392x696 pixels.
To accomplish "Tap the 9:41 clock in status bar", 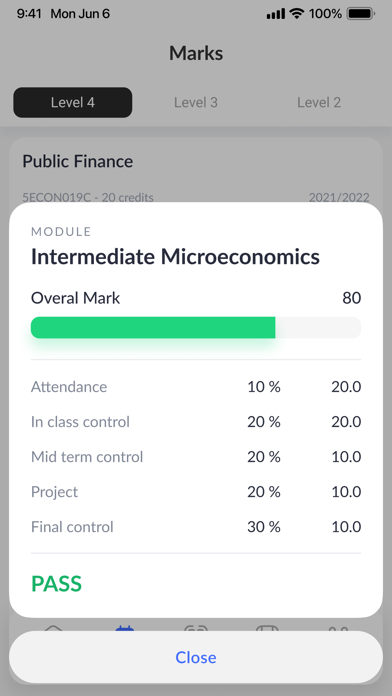I will [x=29, y=14].
